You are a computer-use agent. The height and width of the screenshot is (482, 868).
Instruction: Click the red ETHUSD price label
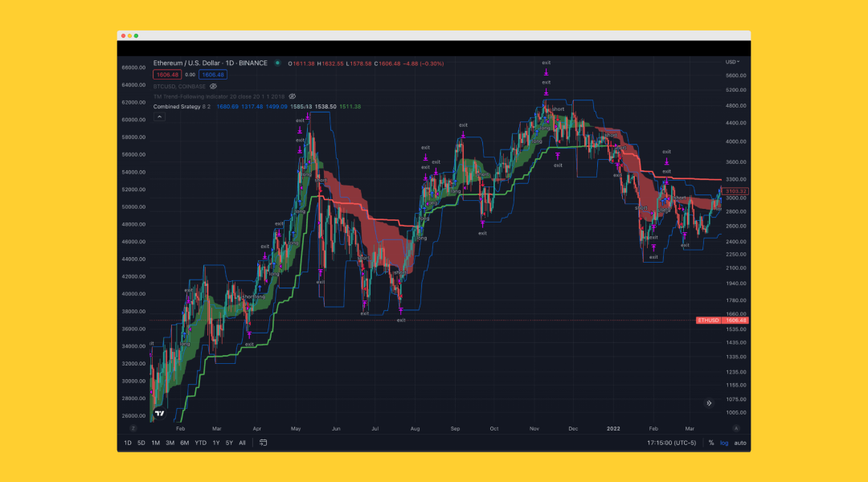point(721,320)
